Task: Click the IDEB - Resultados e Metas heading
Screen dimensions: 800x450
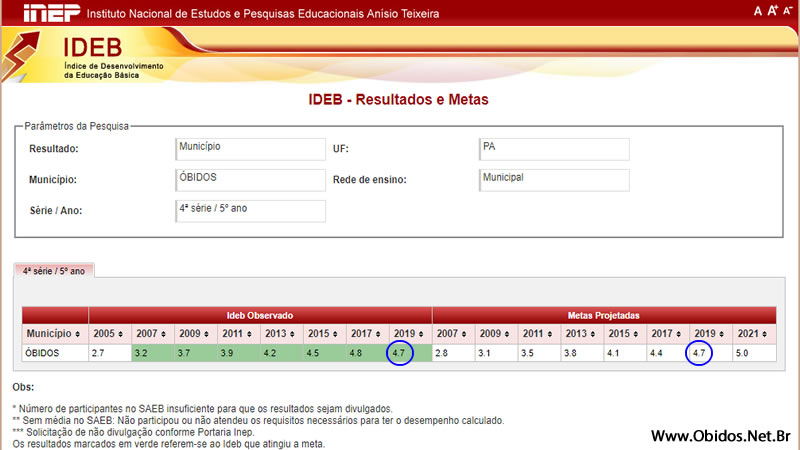Action: [398, 99]
